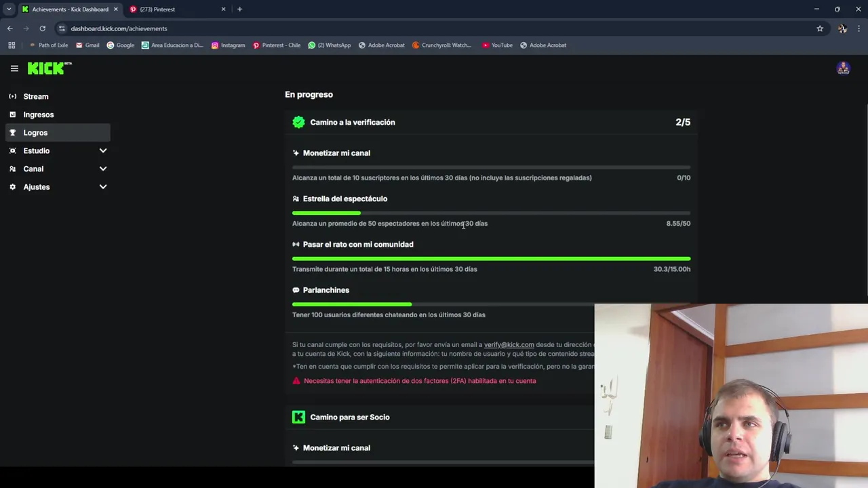Image resolution: width=868 pixels, height=488 pixels.
Task: Select Stream in the sidebar
Action: coord(58,96)
